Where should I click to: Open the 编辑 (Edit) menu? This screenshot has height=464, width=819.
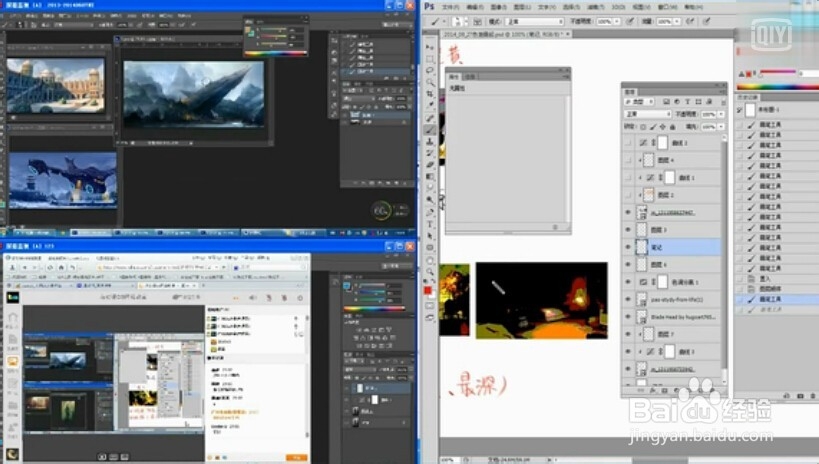coord(474,7)
